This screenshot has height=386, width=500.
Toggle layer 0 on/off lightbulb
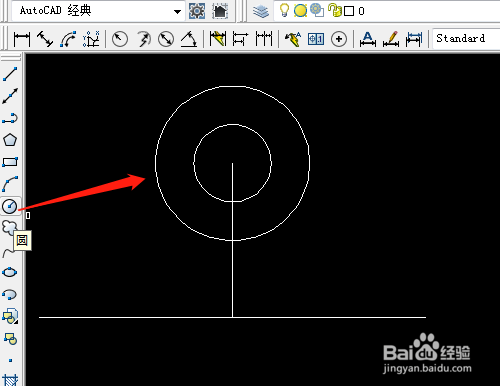[284, 10]
